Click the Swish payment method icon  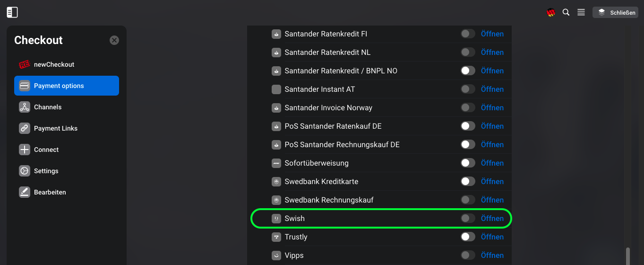pyautogui.click(x=276, y=218)
